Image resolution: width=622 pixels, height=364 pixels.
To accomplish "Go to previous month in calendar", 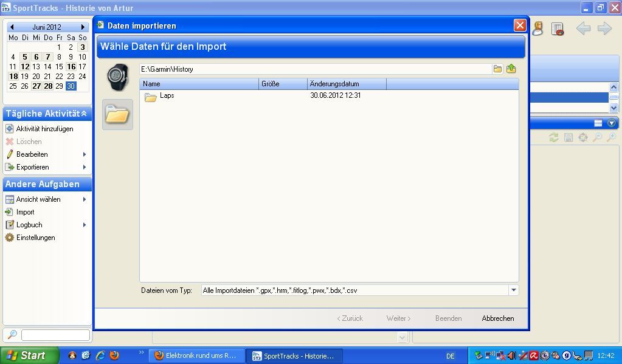I will (12, 27).
